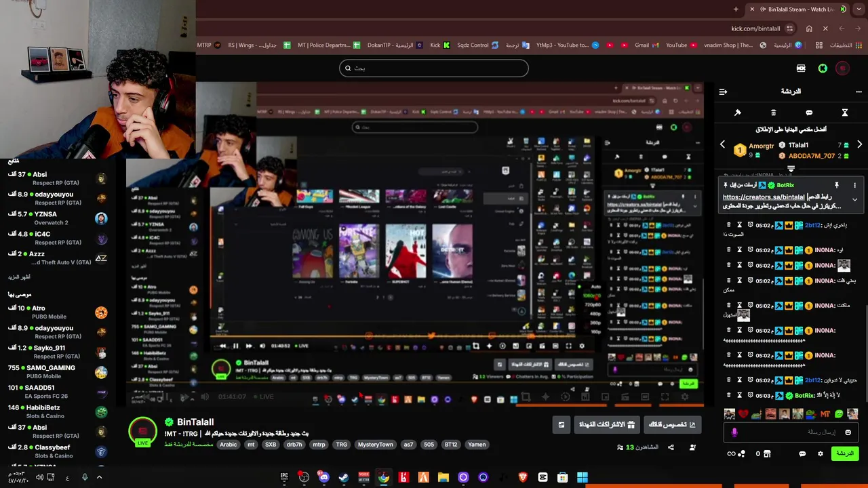The width and height of the screenshot is (868, 488).
Task: Select the BinTalall Stream browser tab
Action: [x=797, y=9]
